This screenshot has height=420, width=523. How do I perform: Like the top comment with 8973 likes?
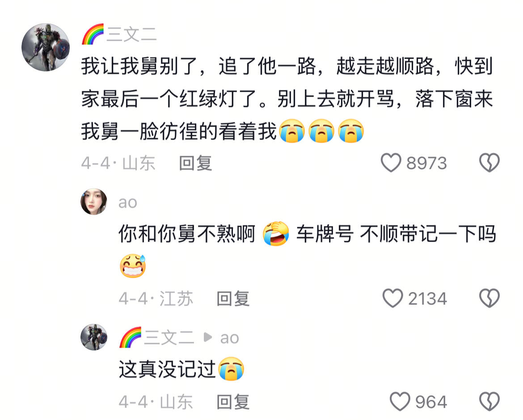[x=391, y=163]
